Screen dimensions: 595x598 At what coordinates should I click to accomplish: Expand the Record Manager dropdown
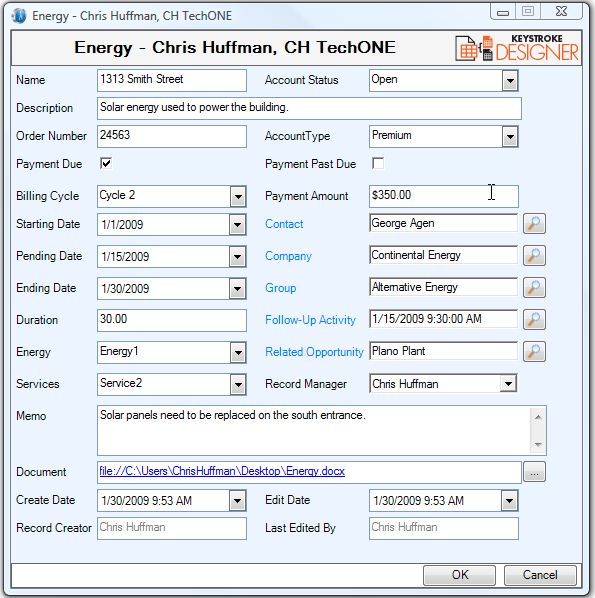tap(508, 384)
